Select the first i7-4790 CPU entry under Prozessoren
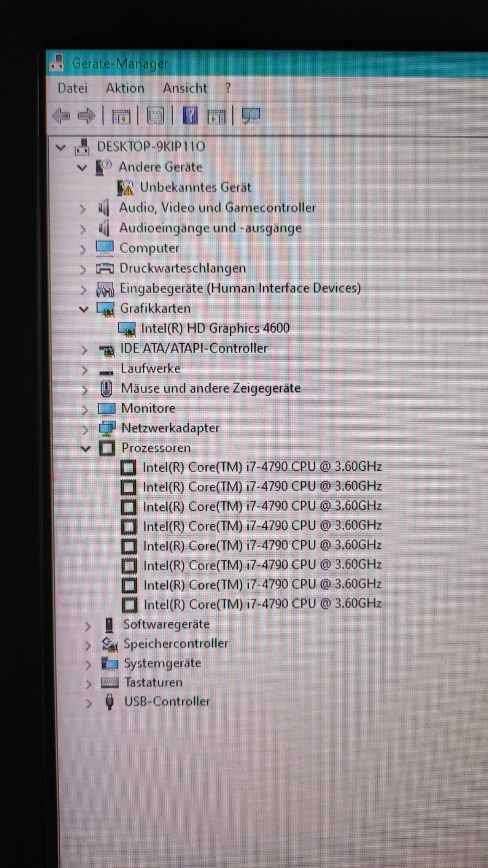 [262, 467]
